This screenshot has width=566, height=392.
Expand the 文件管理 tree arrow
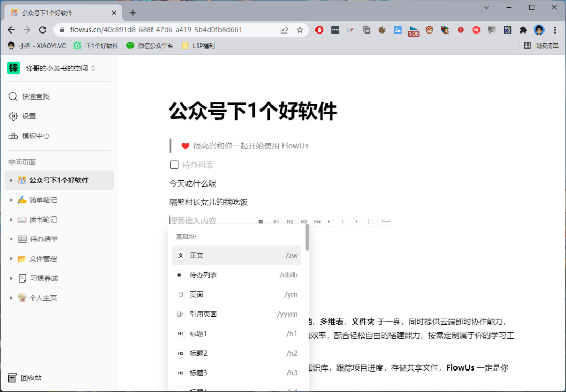11,259
